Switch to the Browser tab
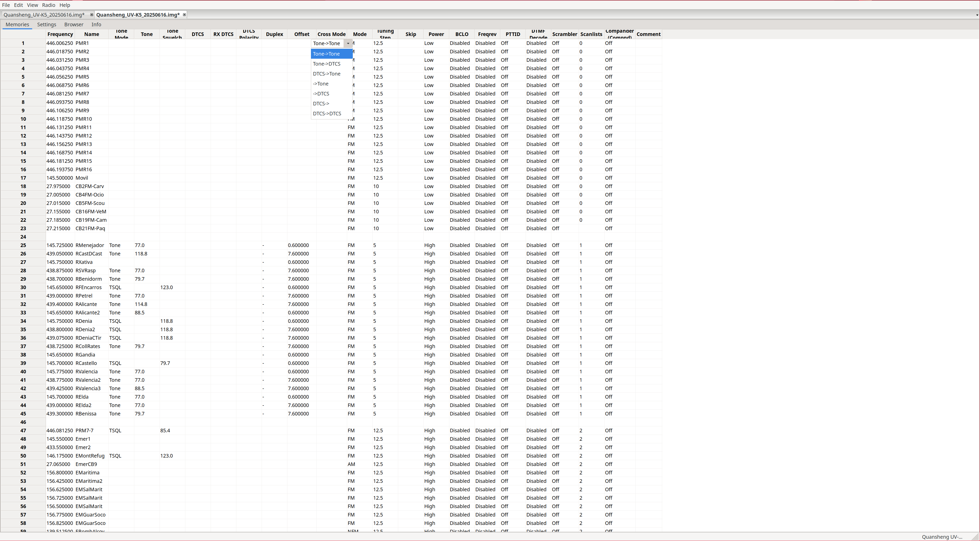Viewport: 980px width, 541px height. tap(74, 24)
